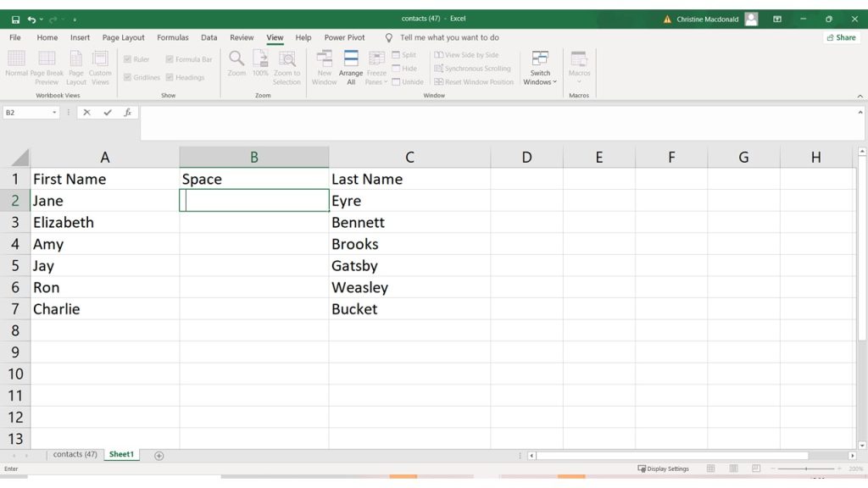Click the Save icon in title bar
The width and height of the screenshot is (868, 488).
click(x=15, y=19)
